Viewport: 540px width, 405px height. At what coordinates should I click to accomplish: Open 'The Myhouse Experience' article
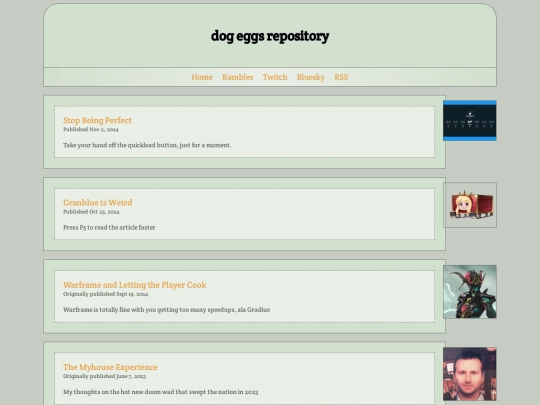pos(110,367)
